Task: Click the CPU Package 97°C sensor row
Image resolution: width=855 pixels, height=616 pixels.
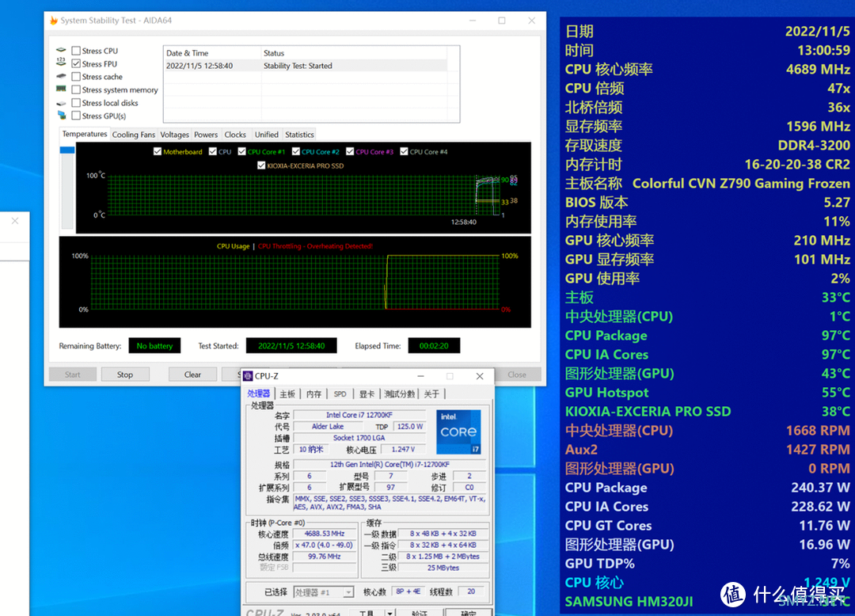Action: [707, 335]
